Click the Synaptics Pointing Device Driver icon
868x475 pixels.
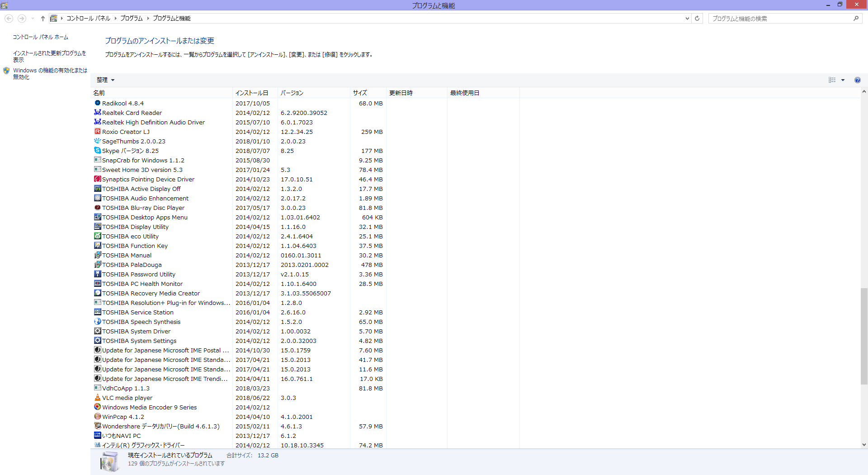[x=97, y=179]
